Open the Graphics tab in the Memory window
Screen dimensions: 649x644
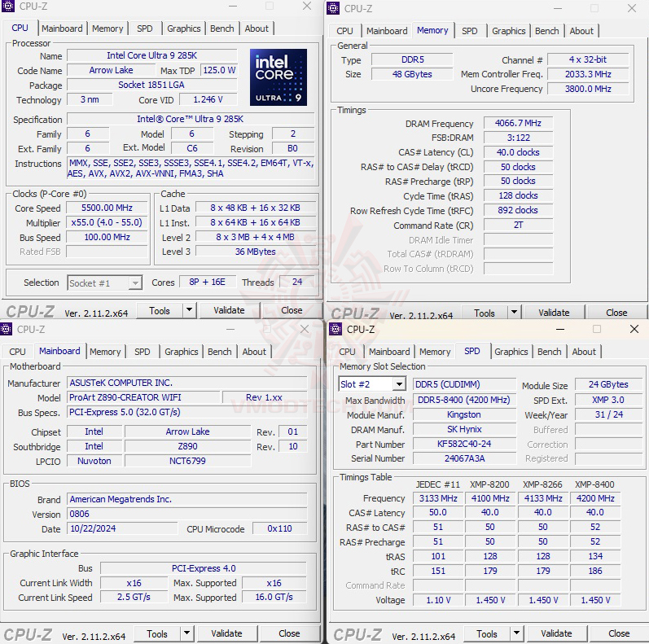[x=509, y=31]
